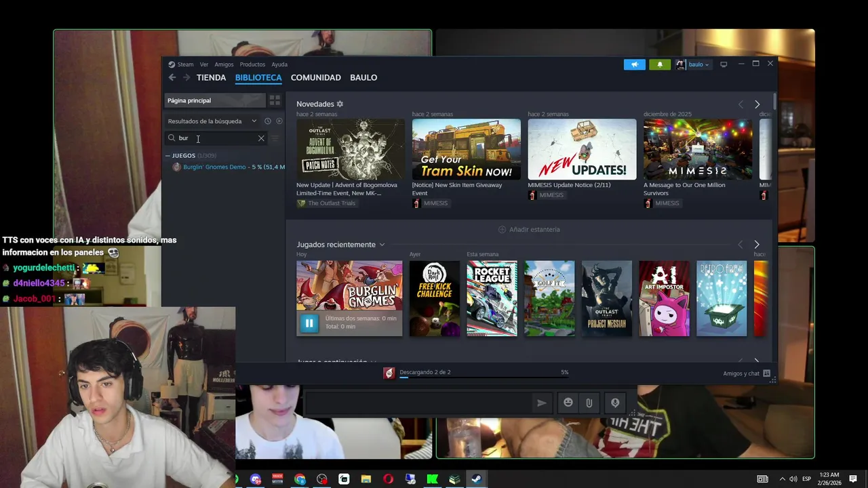Pause Burglin Gnomes download
This screenshot has height=488, width=868.
coord(309,323)
